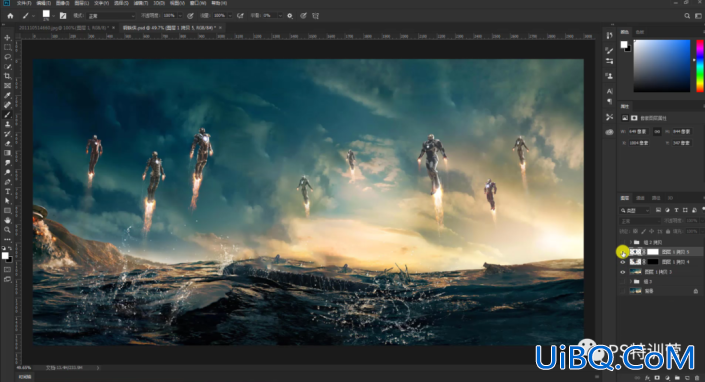The height and width of the screenshot is (382, 705).
Task: Select the Brush tool in left toolbar
Action: [8, 115]
